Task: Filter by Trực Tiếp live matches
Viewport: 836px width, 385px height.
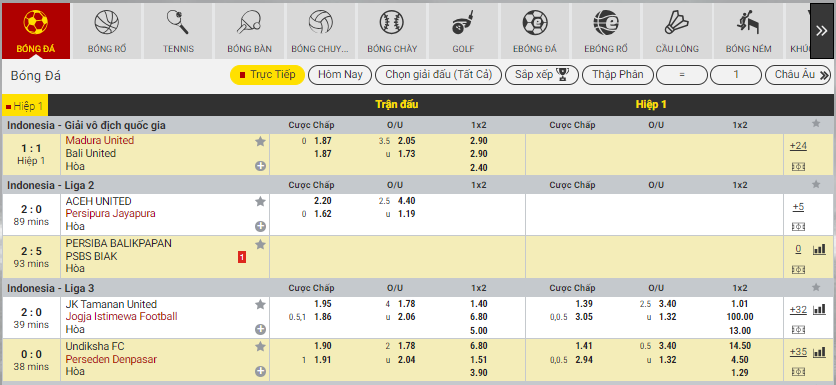Action: (x=267, y=75)
